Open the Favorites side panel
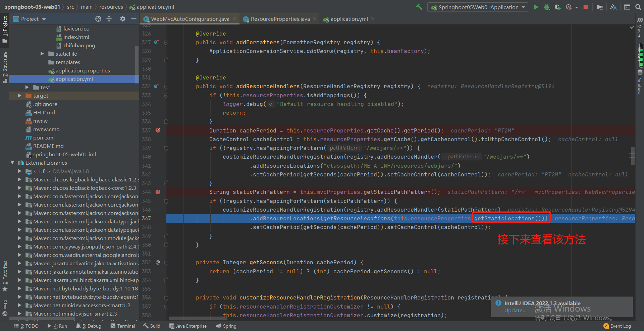 click(x=5, y=276)
